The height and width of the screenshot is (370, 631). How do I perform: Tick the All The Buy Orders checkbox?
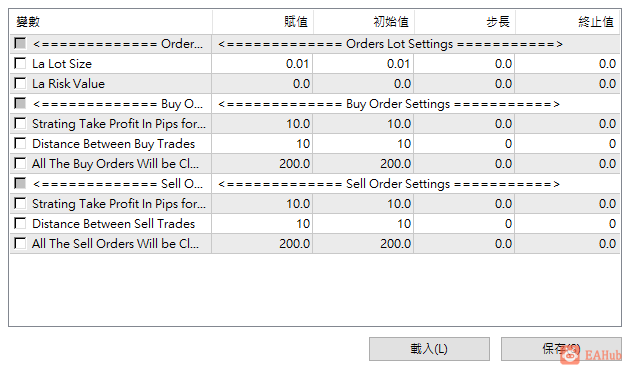[20, 163]
